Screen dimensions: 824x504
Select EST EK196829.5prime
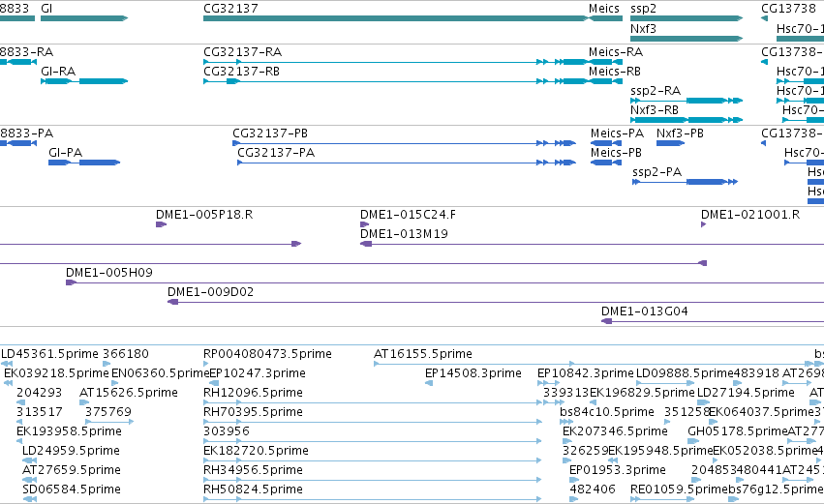pyautogui.click(x=642, y=393)
